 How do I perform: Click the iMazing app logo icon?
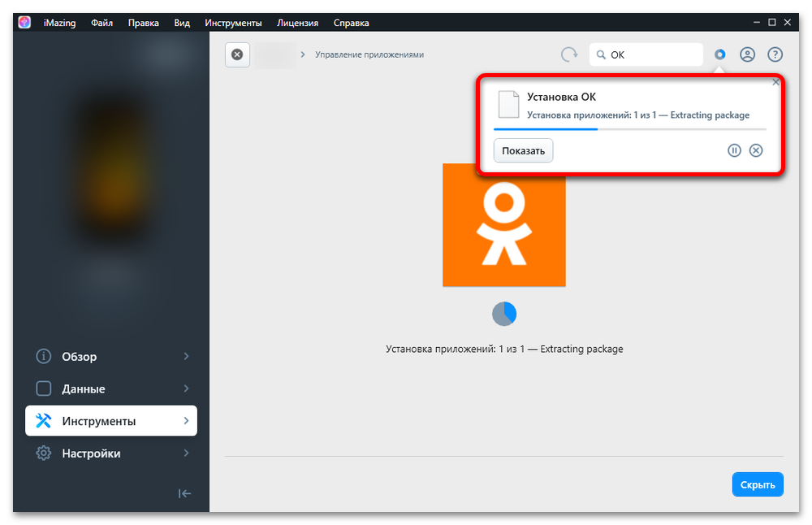[24, 22]
